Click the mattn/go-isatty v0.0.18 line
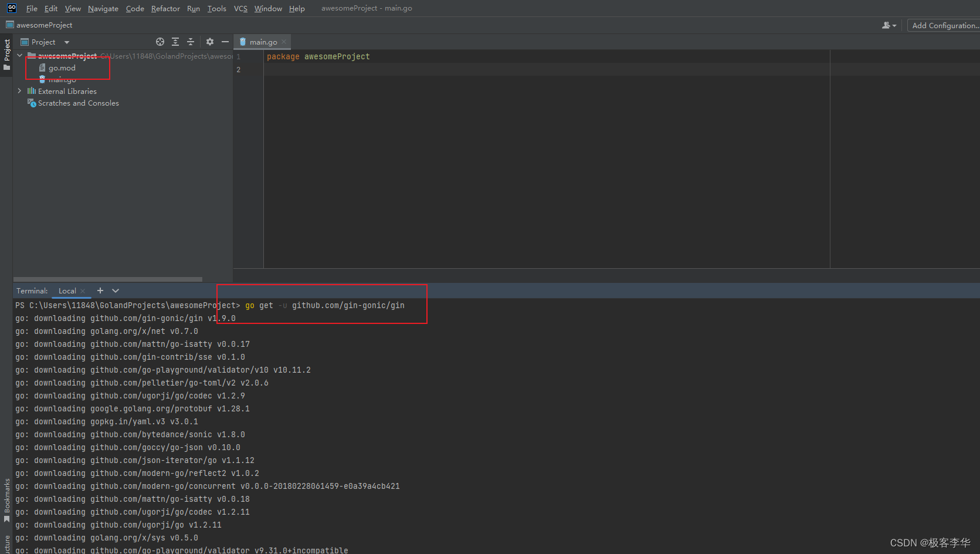The image size is (980, 554). [x=133, y=499]
